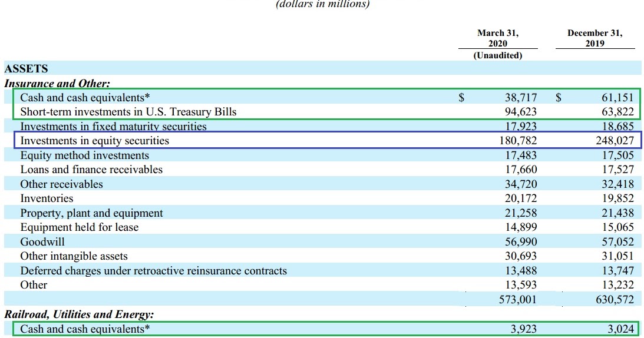Select the value 31,051
The height and width of the screenshot is (338, 644).
pyautogui.click(x=617, y=256)
